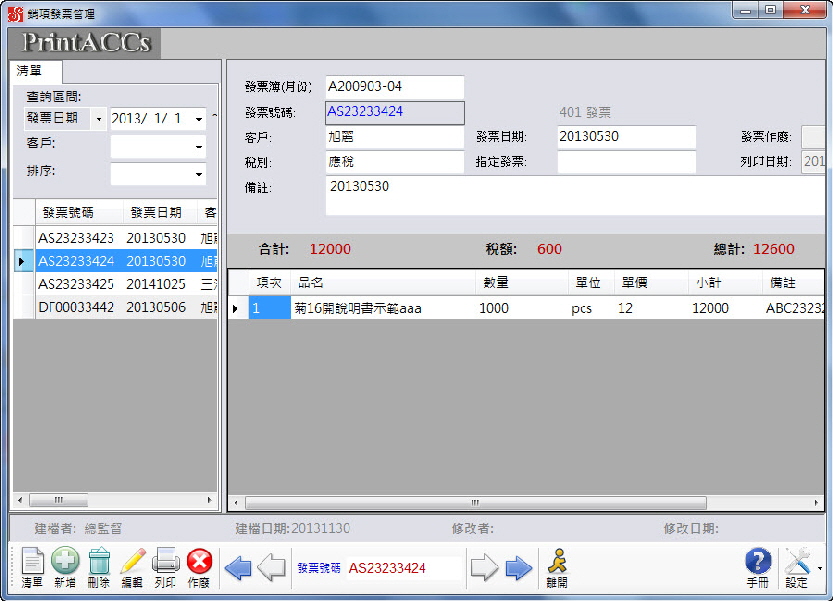Click the 離開 exit icon
833x601 pixels.
(x=556, y=567)
